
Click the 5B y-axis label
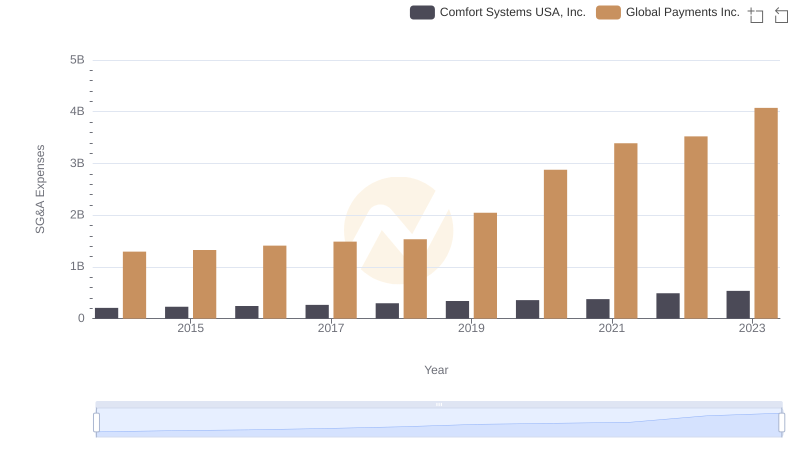pos(77,60)
